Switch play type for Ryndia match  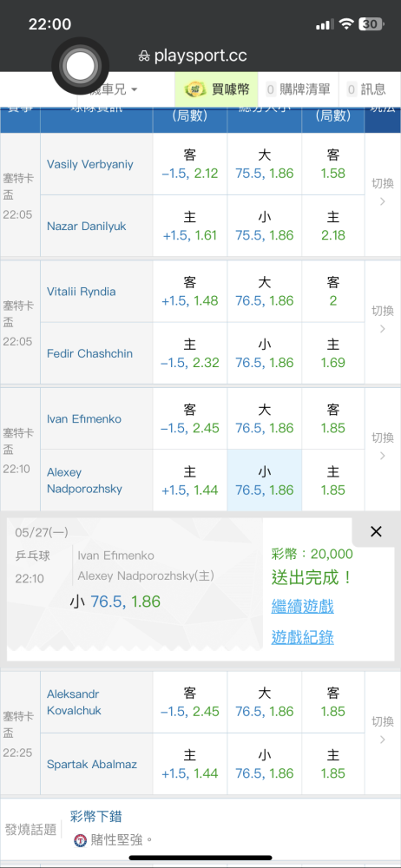383,319
